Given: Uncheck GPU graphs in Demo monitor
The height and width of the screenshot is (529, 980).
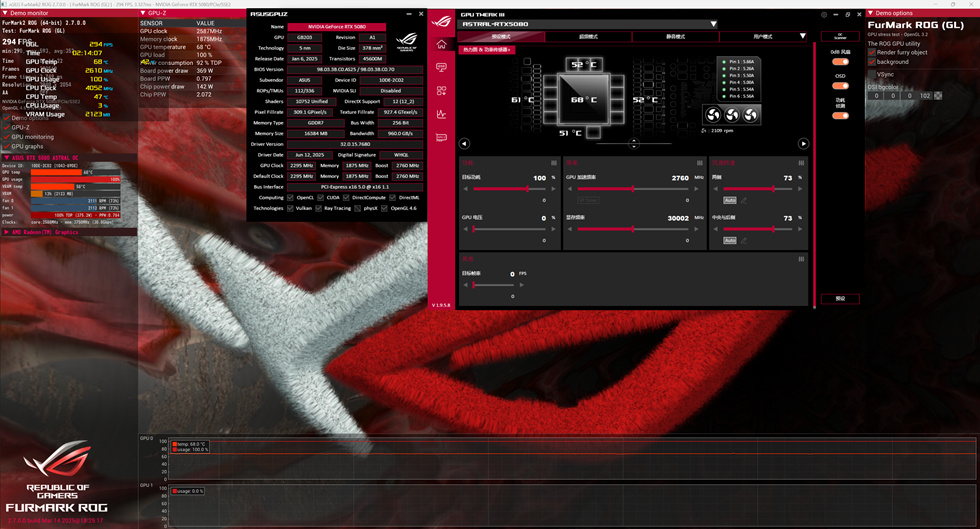Looking at the screenshot, I should (x=7, y=146).
